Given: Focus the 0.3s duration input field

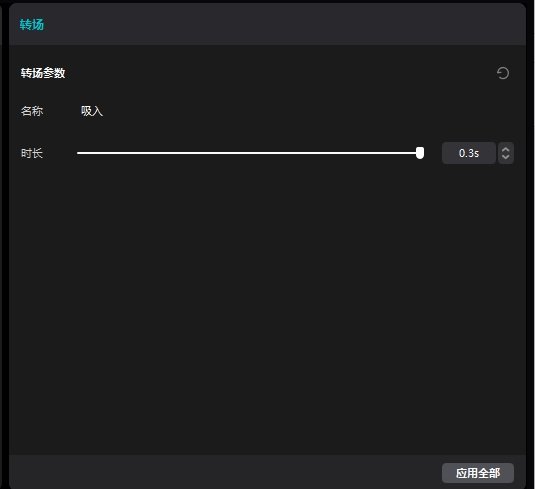Looking at the screenshot, I should coord(469,153).
